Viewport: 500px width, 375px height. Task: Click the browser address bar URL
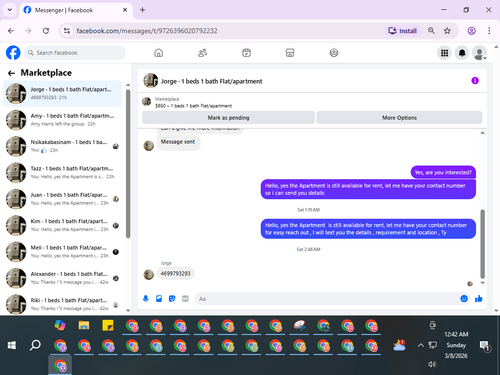point(147,31)
